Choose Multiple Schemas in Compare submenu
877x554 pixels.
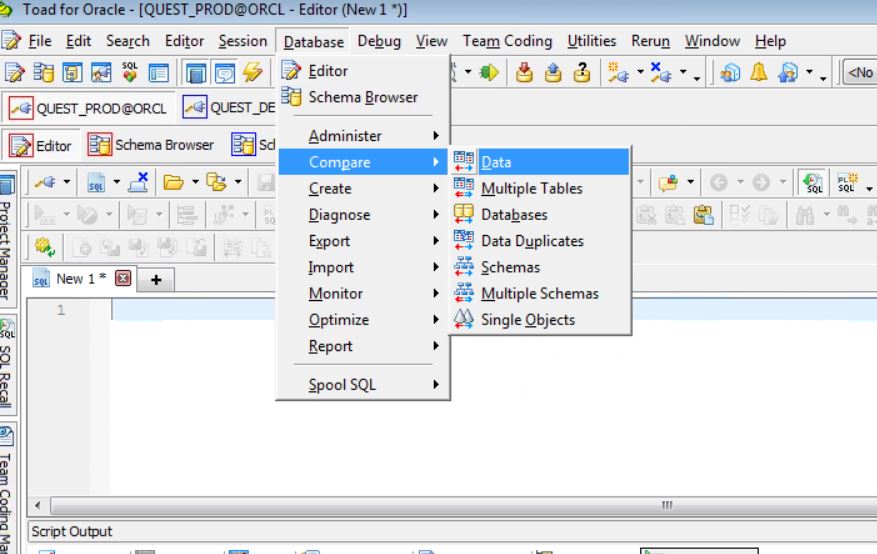pos(539,293)
